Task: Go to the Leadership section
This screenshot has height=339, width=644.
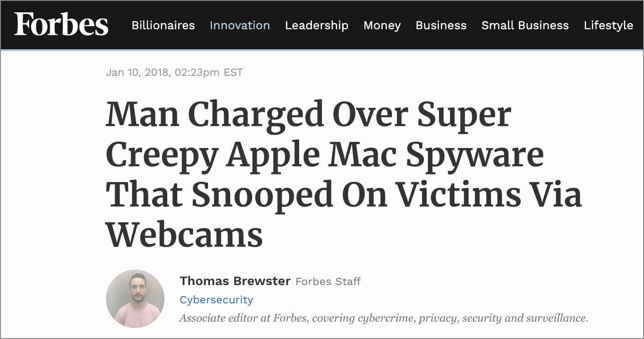Action: click(x=317, y=26)
